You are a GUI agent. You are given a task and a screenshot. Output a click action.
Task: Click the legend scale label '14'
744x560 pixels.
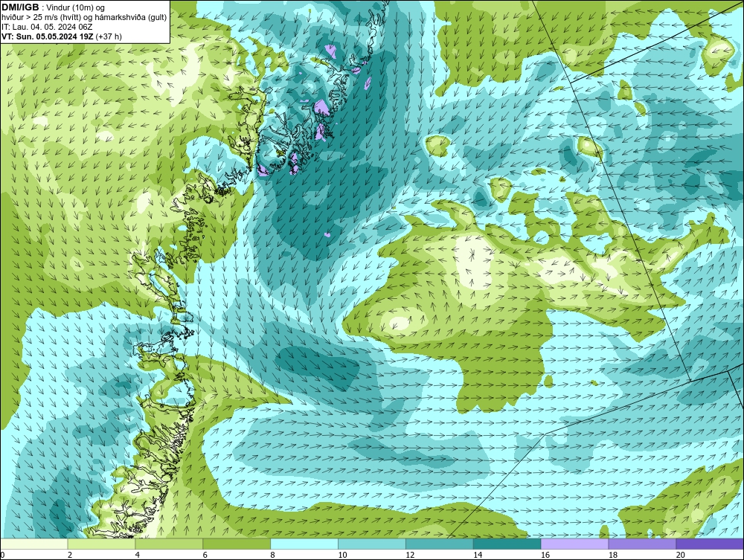(x=478, y=555)
